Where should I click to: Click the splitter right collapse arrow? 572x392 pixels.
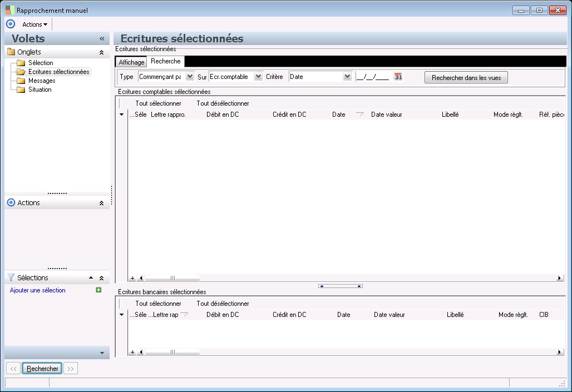(x=359, y=286)
